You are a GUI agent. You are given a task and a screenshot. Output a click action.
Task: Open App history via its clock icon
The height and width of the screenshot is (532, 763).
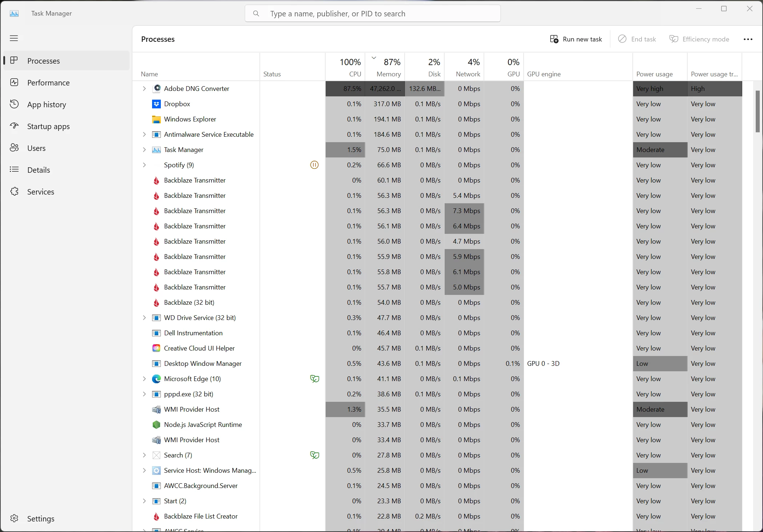(14, 104)
